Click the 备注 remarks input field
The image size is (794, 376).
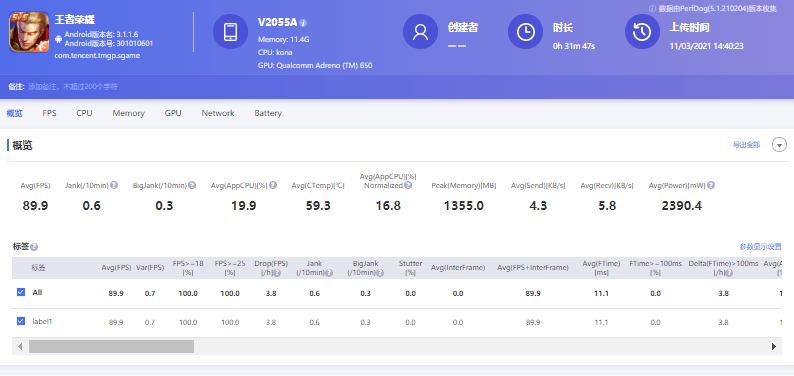pos(72,87)
